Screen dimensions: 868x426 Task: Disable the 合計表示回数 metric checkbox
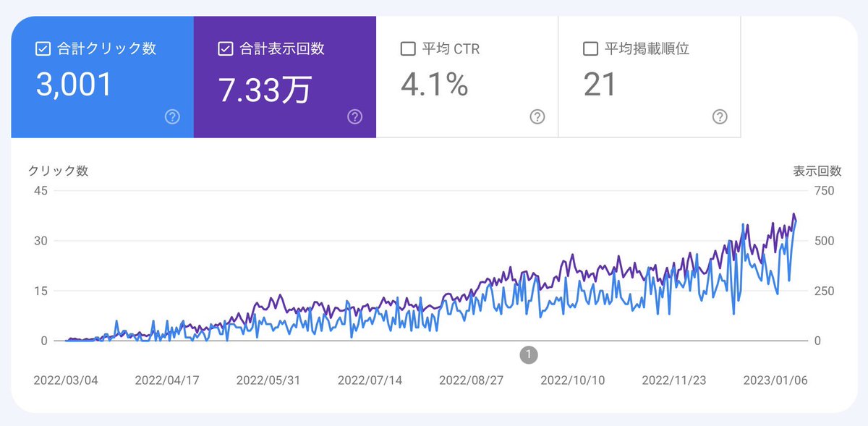(x=225, y=48)
